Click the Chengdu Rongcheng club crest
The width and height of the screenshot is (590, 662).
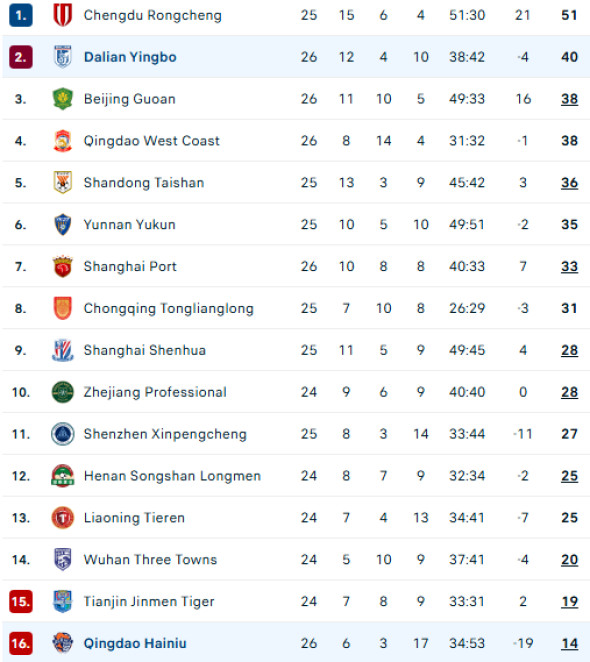pos(63,15)
